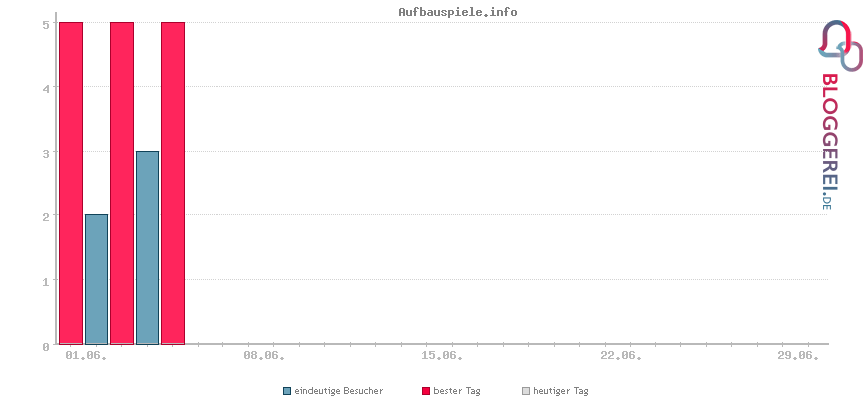This screenshot has width=868, height=399.
Task: Click the 01.06. date axis label
Action: tap(86, 356)
